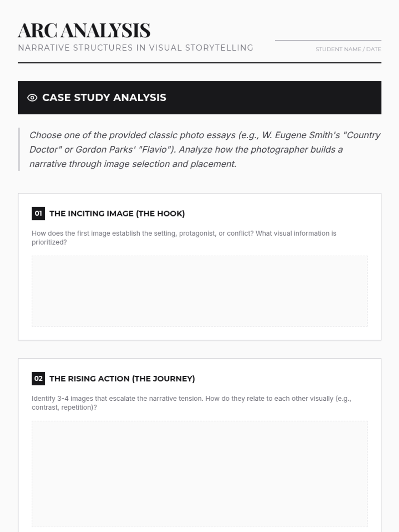Click the Case Study Analysis header bar
This screenshot has width=399, height=532.
[x=199, y=98]
